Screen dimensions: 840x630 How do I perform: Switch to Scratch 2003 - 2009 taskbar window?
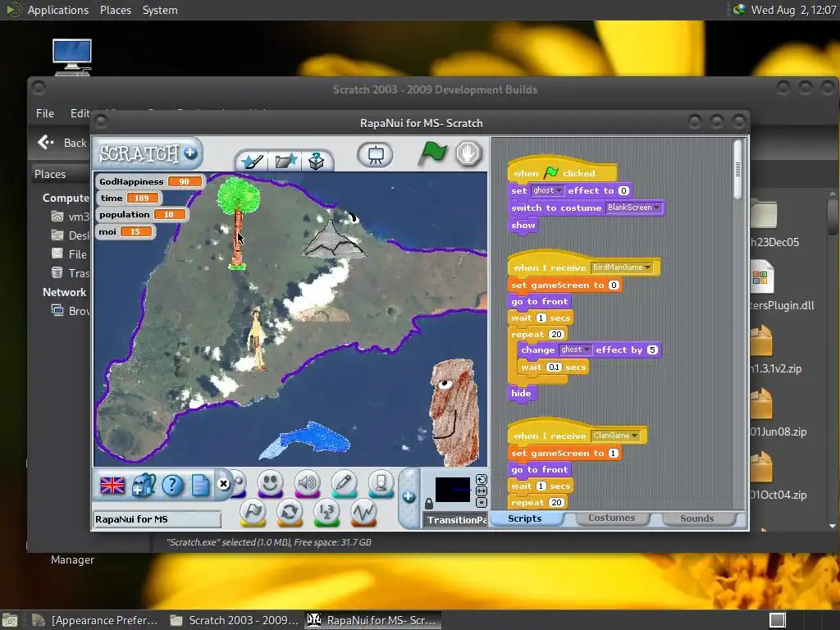coord(234,620)
